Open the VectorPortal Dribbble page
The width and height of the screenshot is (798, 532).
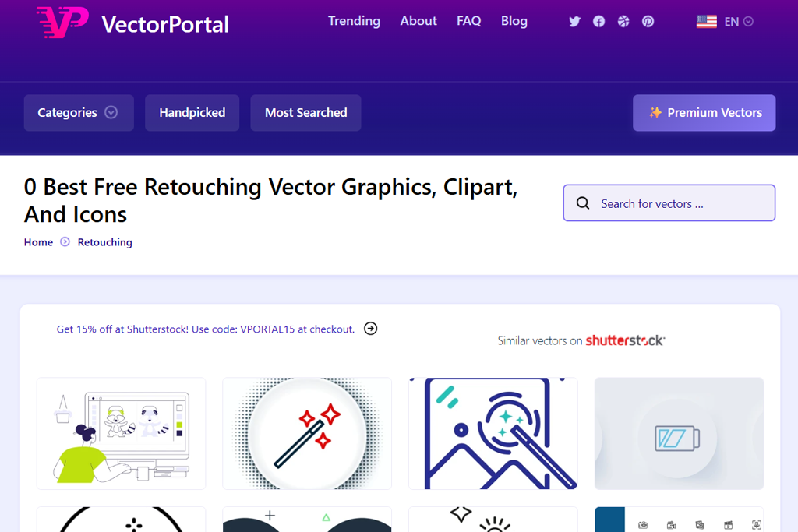pos(623,21)
